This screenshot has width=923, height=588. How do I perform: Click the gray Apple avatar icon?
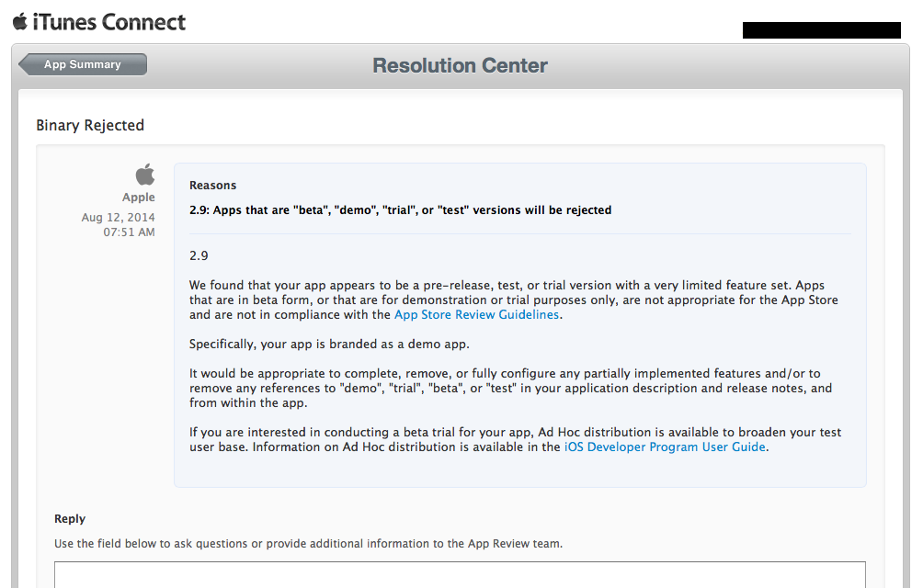pos(145,175)
